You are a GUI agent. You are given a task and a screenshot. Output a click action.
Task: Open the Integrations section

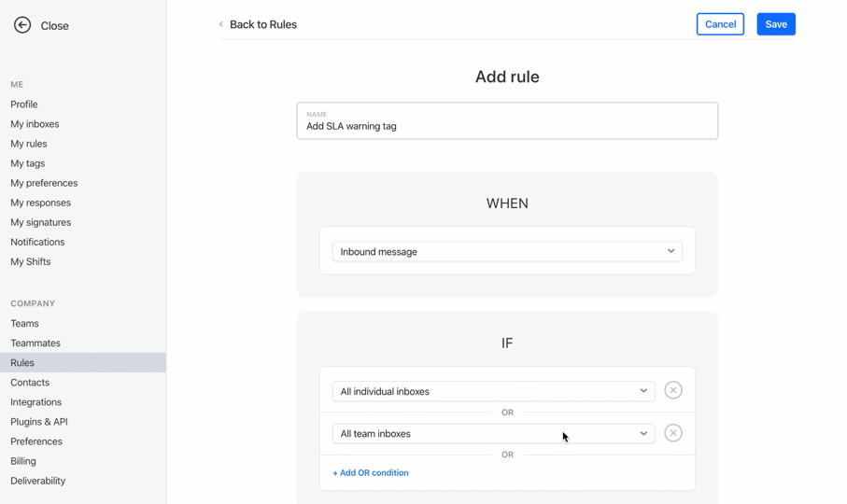[x=35, y=402]
